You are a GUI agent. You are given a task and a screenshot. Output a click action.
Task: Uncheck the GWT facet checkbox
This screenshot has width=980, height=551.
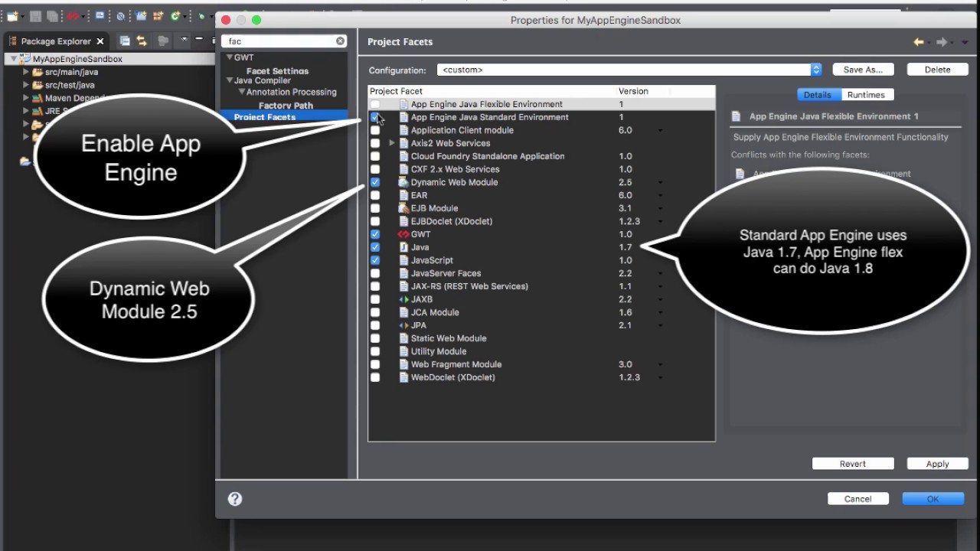[x=375, y=234]
